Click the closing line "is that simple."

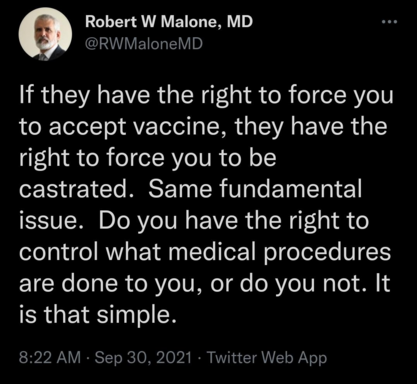[97, 315]
